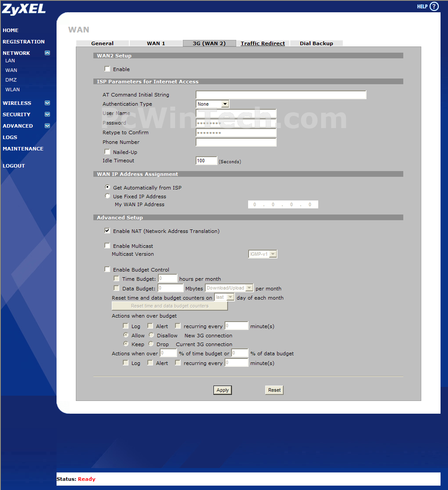Toggle the Time Budget checkbox
448x490 pixels.
tap(117, 279)
